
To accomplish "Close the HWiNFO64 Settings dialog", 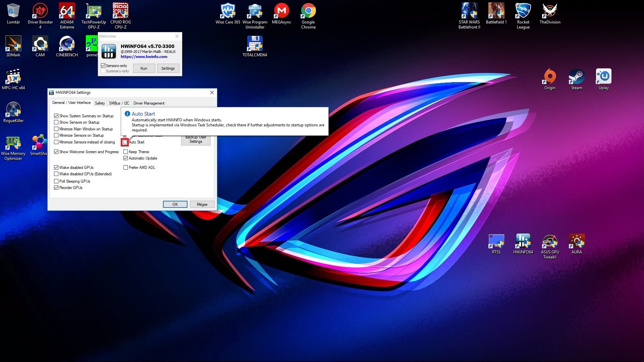I will tap(212, 93).
